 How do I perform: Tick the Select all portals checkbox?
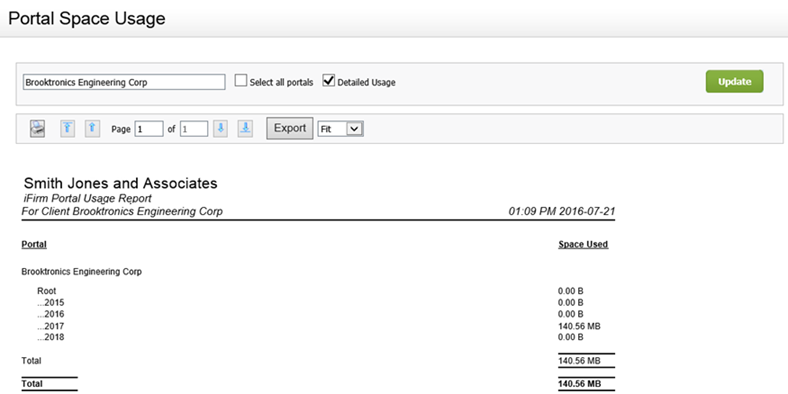point(241,81)
